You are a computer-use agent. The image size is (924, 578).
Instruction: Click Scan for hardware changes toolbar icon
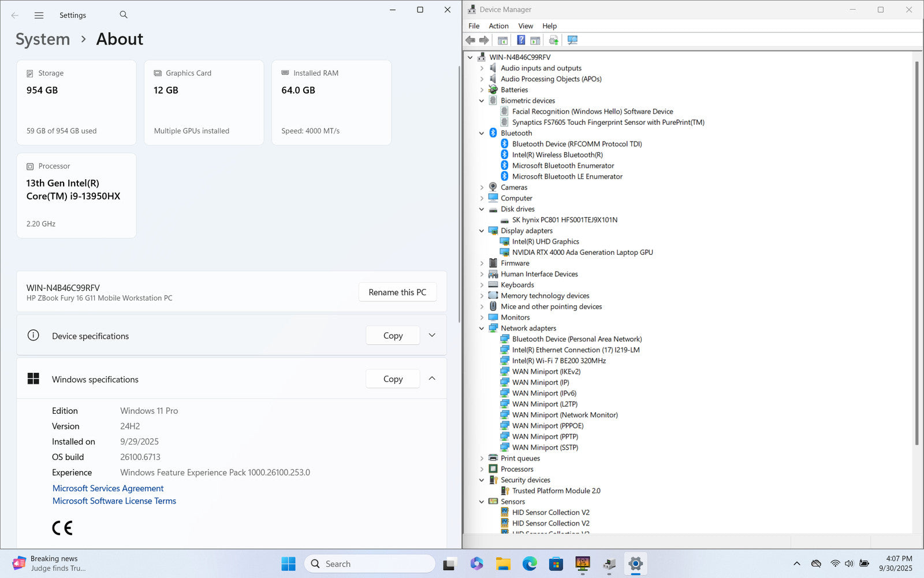point(572,40)
